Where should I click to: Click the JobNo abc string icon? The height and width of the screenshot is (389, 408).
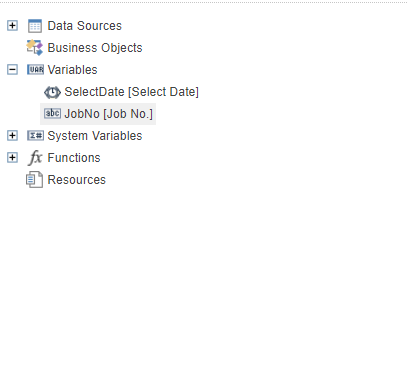(52, 113)
